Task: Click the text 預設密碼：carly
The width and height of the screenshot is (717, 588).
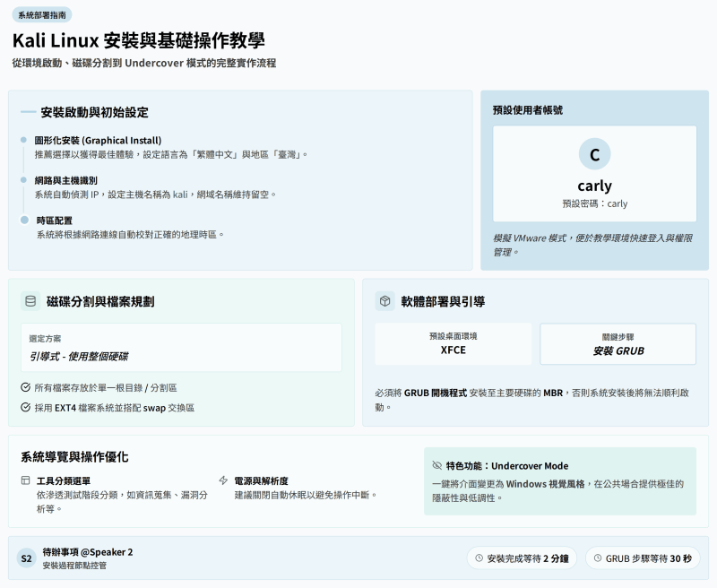Action: (594, 203)
